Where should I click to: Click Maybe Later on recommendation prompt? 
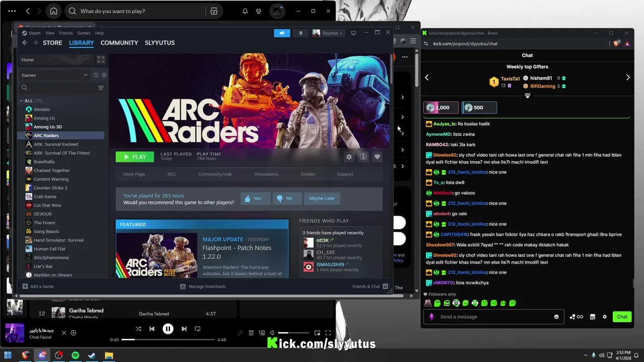[x=322, y=198]
